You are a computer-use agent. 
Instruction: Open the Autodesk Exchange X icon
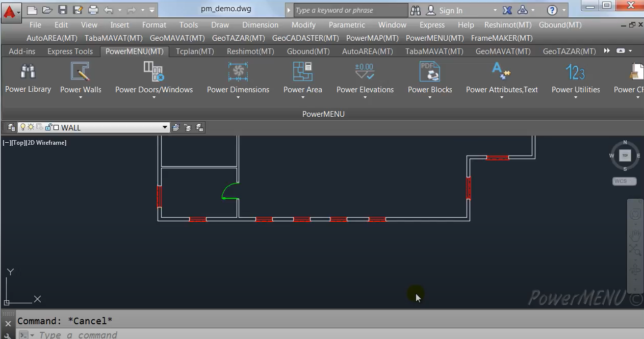pos(507,10)
